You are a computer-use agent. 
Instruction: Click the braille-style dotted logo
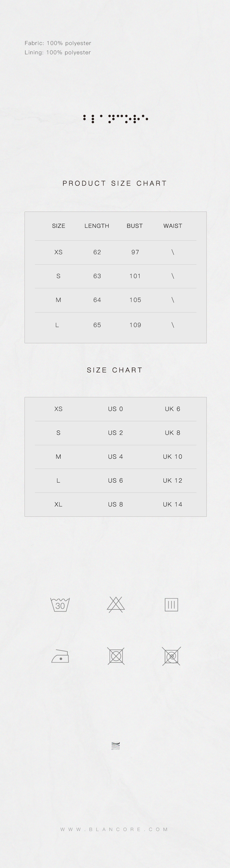[115, 119]
